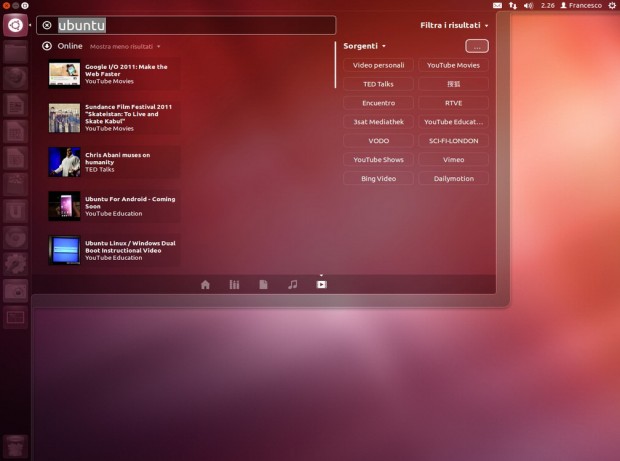Open LibreOffice Calc from the launcher
Screen dimensions: 620x461
tap(15, 132)
